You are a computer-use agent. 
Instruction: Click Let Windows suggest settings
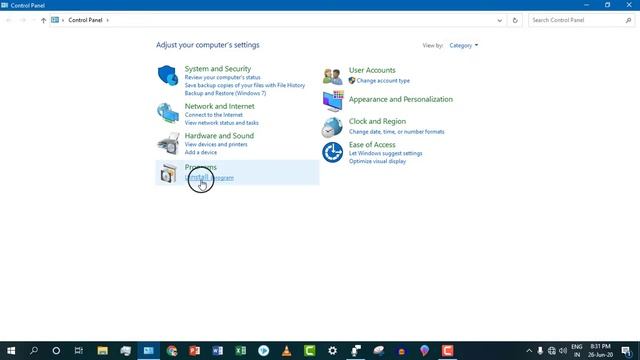(x=385, y=153)
